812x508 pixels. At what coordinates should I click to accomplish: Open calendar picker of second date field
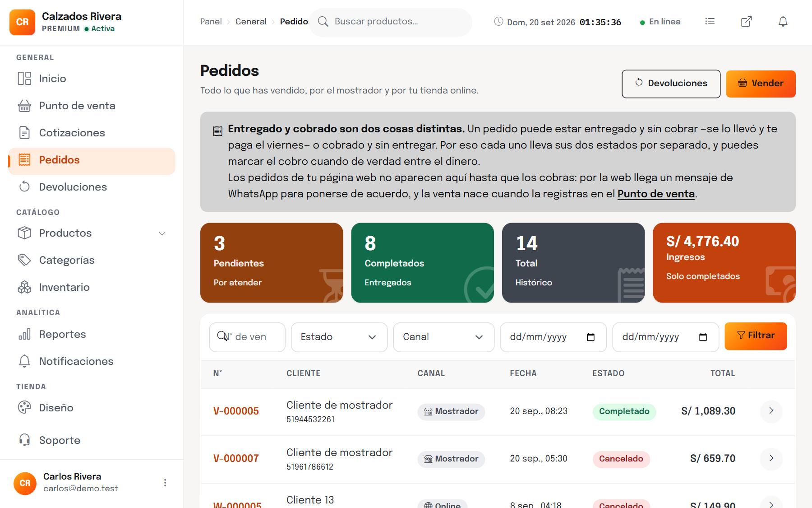click(703, 337)
